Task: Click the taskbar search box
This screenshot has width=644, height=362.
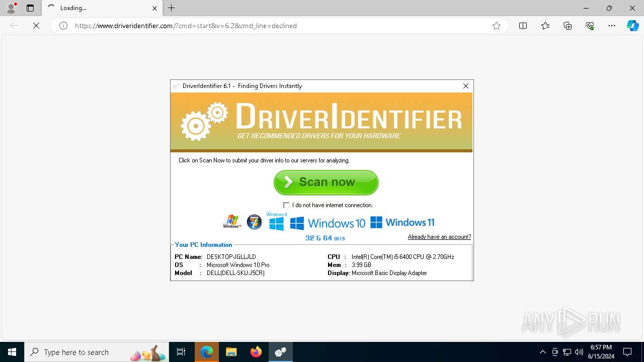Action: pos(97,352)
